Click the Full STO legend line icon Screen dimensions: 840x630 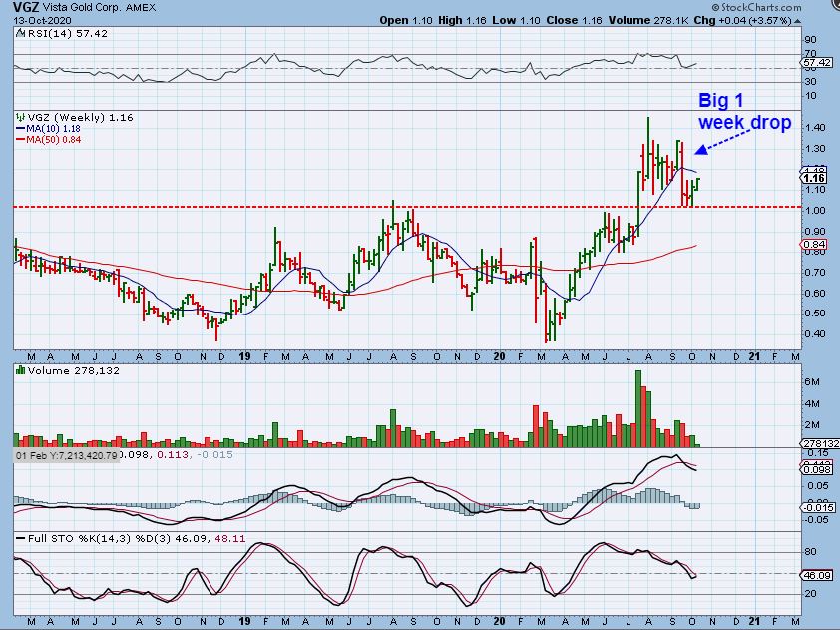[21, 538]
